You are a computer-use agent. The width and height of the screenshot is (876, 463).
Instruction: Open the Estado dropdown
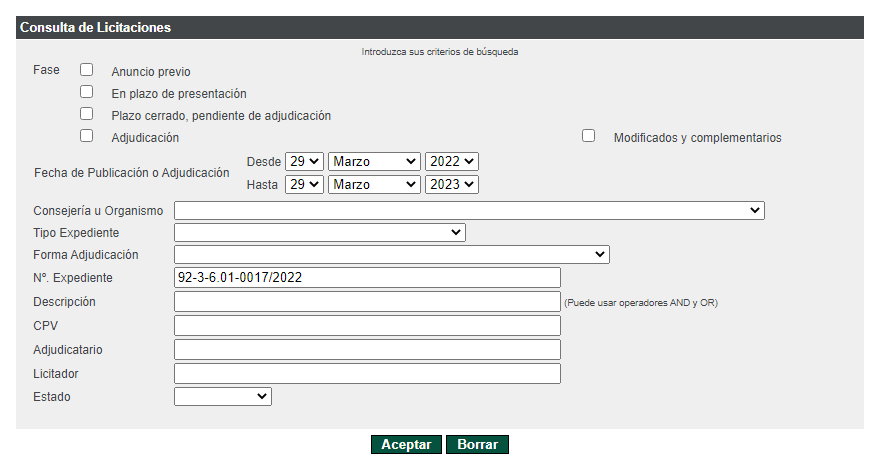[x=223, y=397]
